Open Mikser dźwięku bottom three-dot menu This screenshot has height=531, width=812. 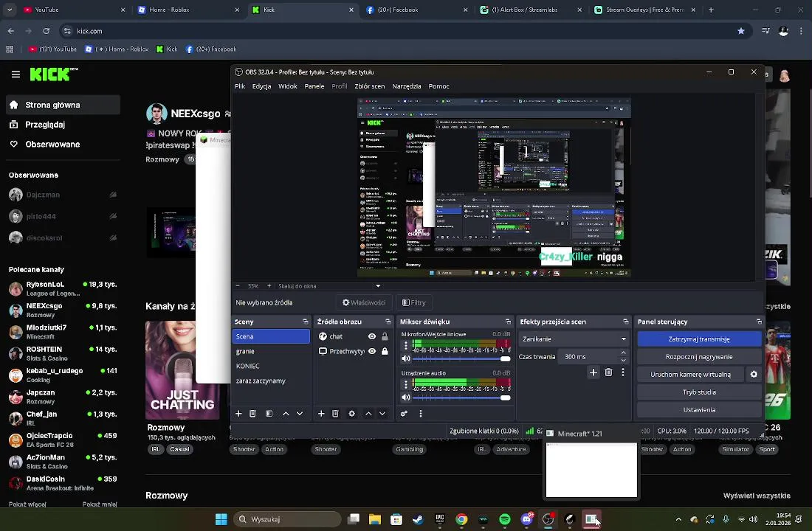(x=421, y=414)
